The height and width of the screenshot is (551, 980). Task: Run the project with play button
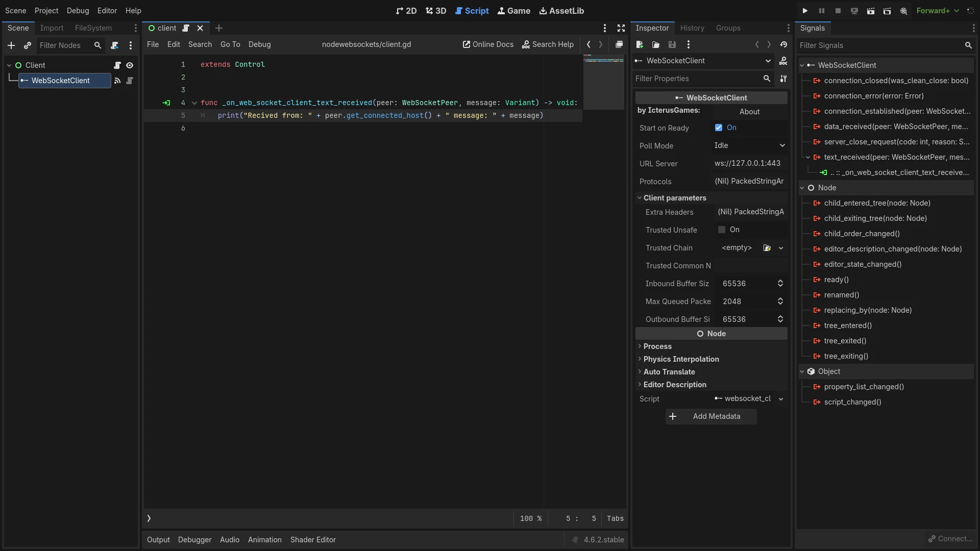(x=805, y=11)
